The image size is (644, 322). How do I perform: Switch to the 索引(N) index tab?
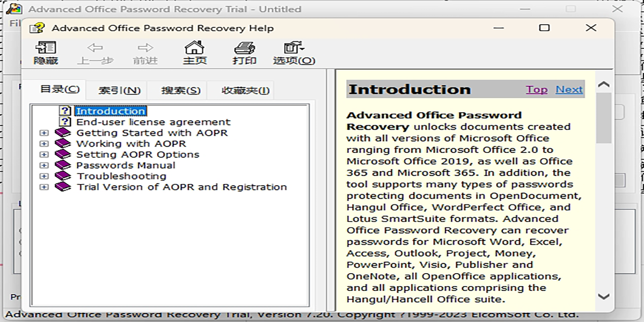coord(120,91)
